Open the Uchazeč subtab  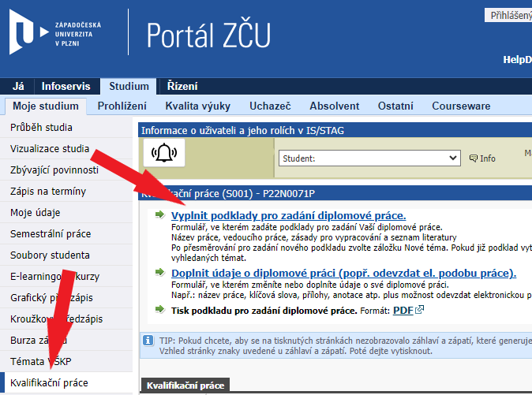(270, 106)
